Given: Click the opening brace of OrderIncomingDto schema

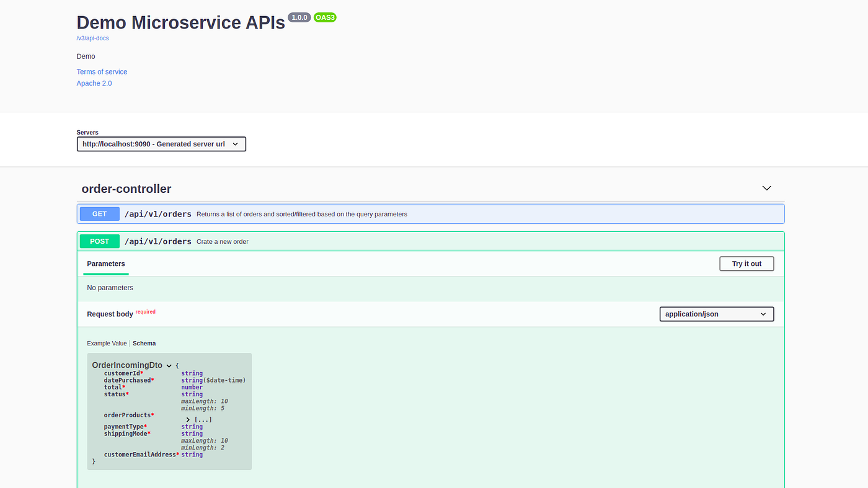Looking at the screenshot, I should [x=177, y=365].
